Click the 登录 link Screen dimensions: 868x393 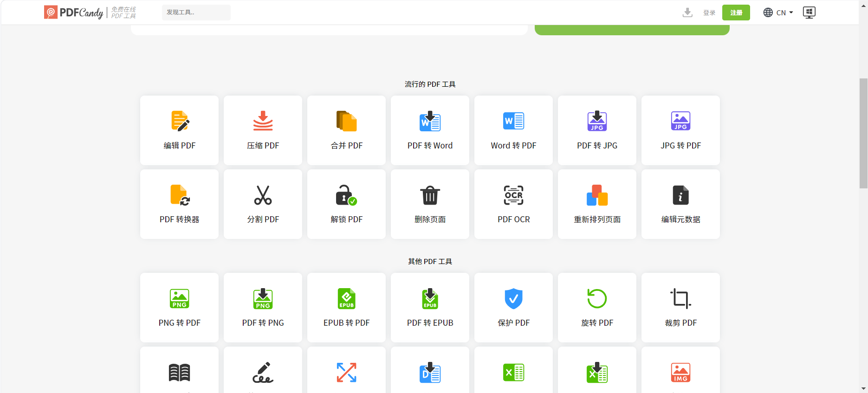(x=709, y=13)
